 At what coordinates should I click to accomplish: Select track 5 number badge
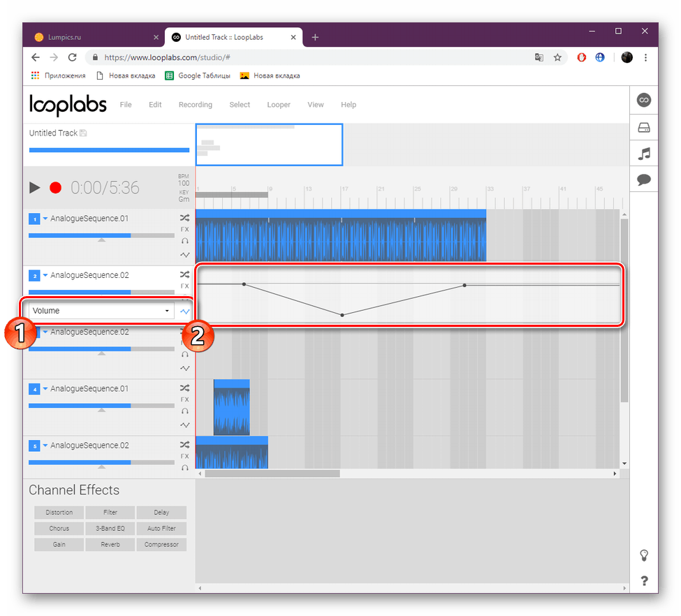coord(34,446)
